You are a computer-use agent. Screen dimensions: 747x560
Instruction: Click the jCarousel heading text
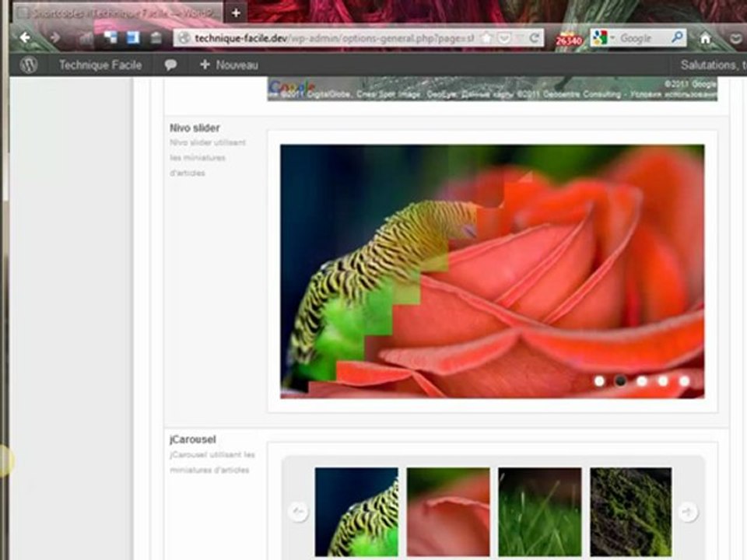pyautogui.click(x=192, y=439)
